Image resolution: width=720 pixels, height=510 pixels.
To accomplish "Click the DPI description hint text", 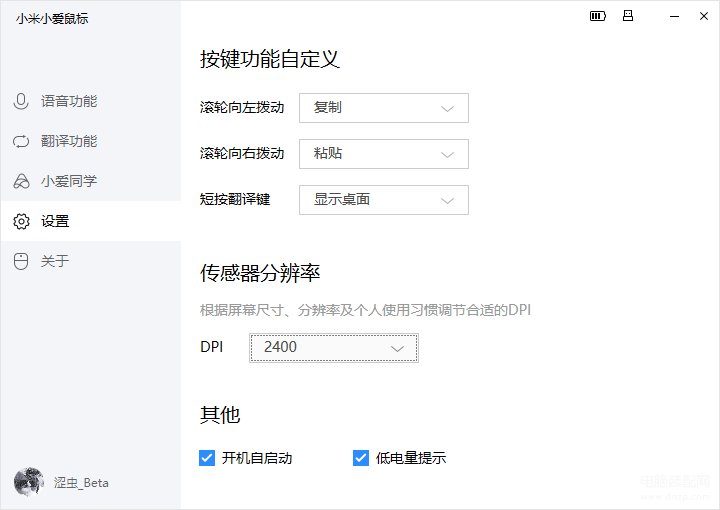I will (x=366, y=310).
